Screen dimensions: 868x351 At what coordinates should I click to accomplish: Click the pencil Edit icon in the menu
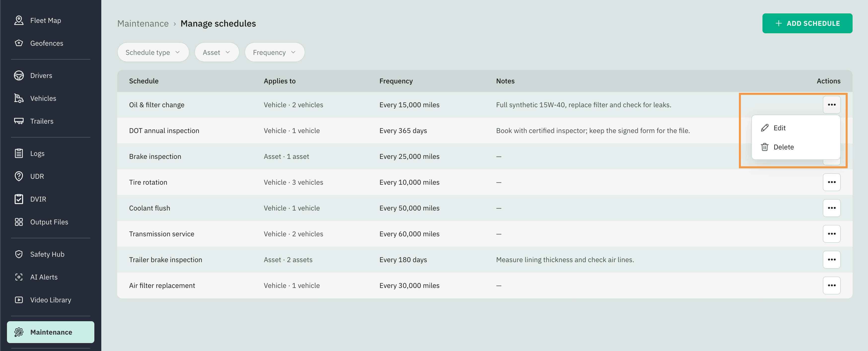[x=764, y=128]
